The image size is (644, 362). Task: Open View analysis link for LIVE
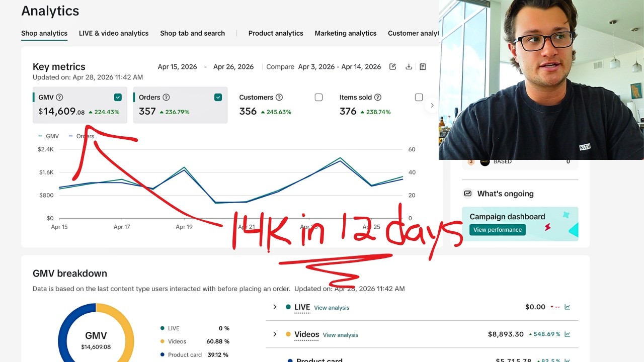tap(332, 308)
